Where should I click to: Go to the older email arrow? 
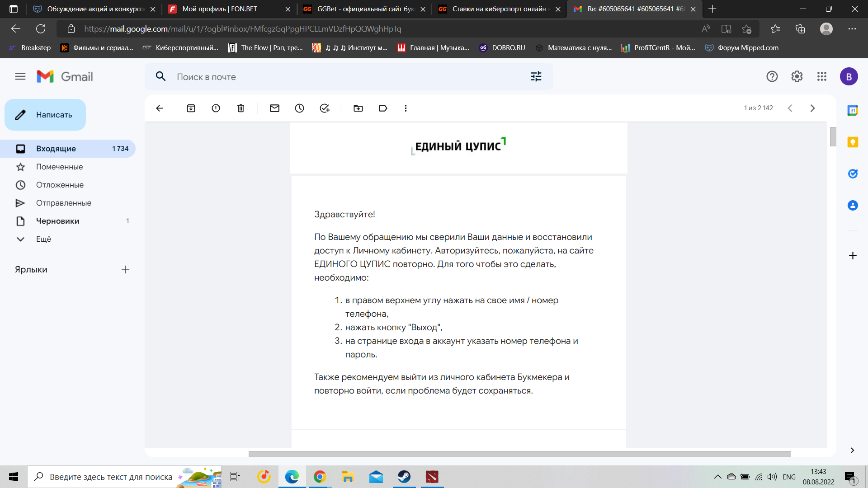tap(813, 108)
